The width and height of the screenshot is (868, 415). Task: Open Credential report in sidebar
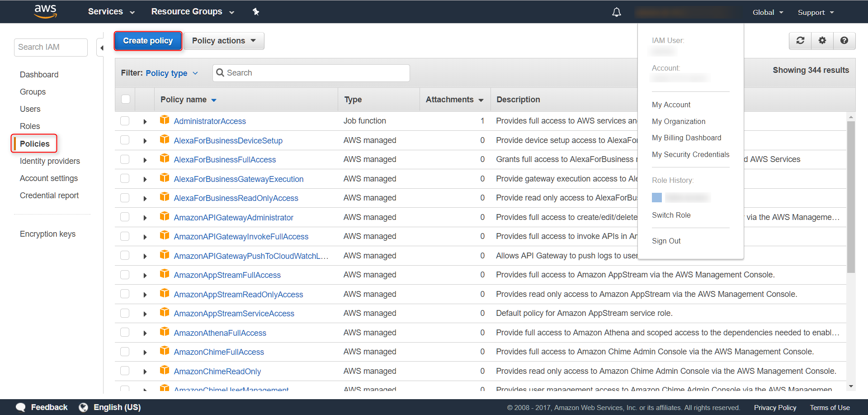(49, 196)
